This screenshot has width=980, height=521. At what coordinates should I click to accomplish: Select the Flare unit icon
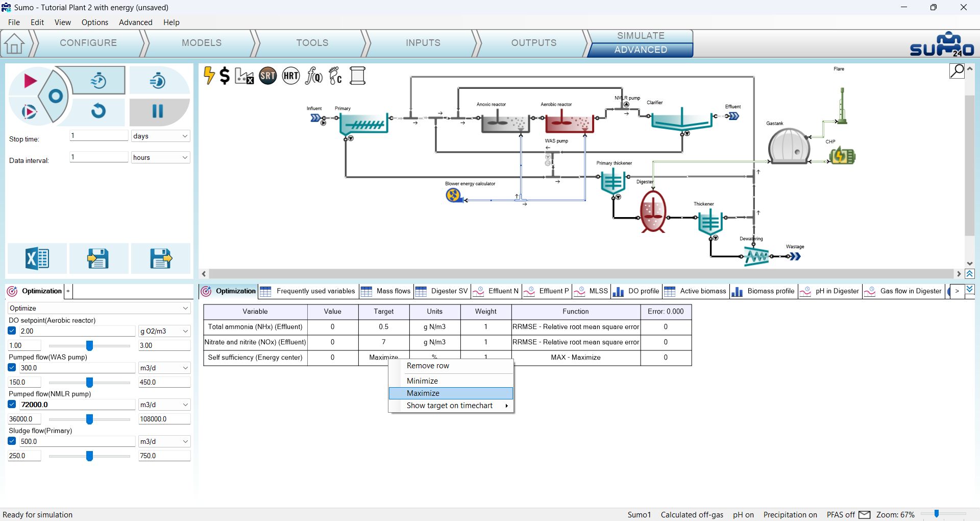[x=842, y=106]
